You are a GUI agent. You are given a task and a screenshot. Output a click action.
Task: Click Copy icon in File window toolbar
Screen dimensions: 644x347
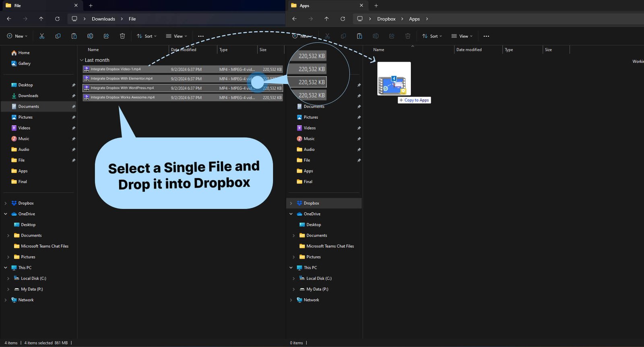pos(58,36)
